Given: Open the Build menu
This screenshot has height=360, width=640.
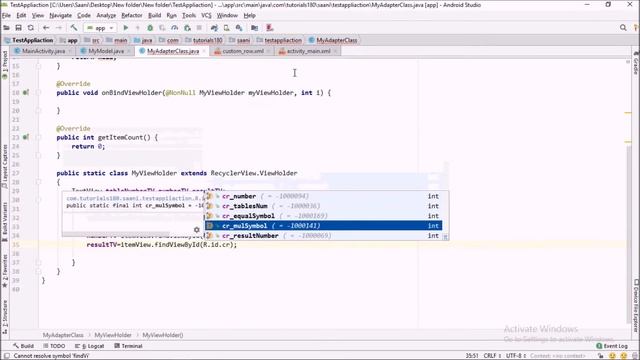Looking at the screenshot, I should (x=154, y=16).
